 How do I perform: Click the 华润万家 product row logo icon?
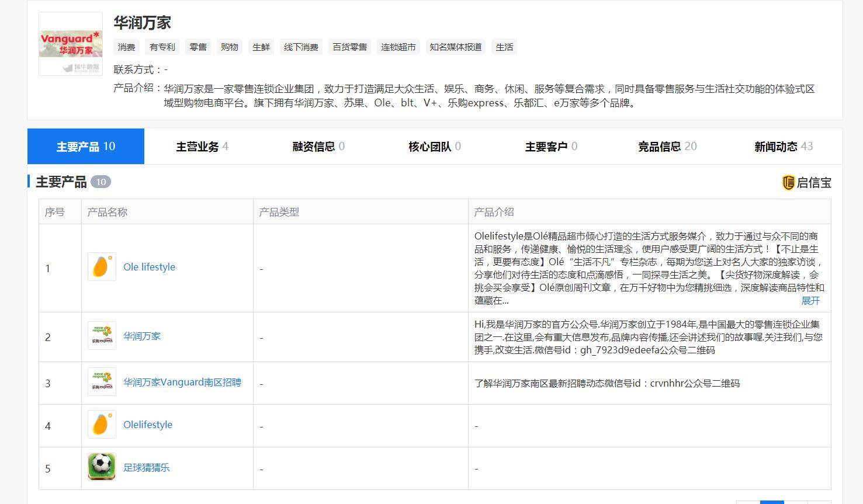point(102,336)
